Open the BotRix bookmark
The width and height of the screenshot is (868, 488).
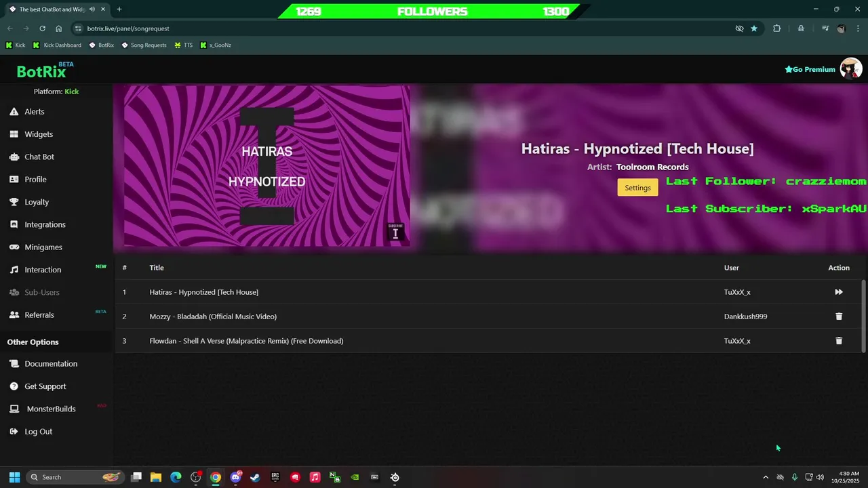click(x=102, y=45)
